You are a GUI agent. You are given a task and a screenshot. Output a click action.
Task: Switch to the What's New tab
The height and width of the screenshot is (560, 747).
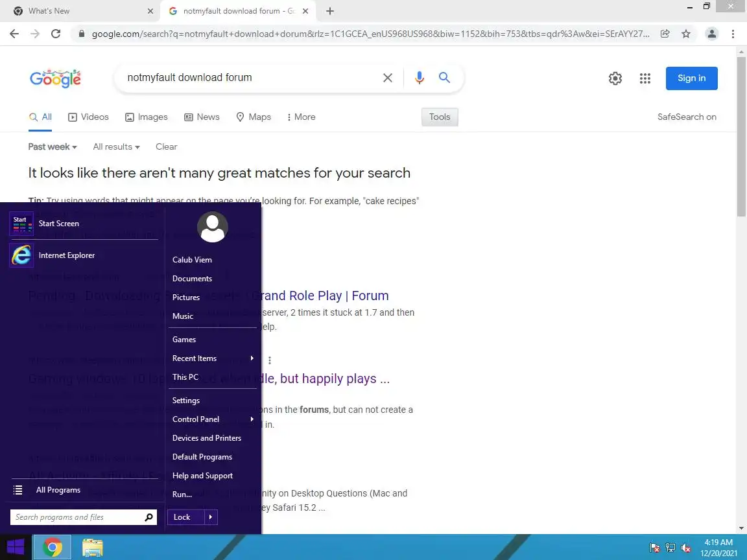81,11
